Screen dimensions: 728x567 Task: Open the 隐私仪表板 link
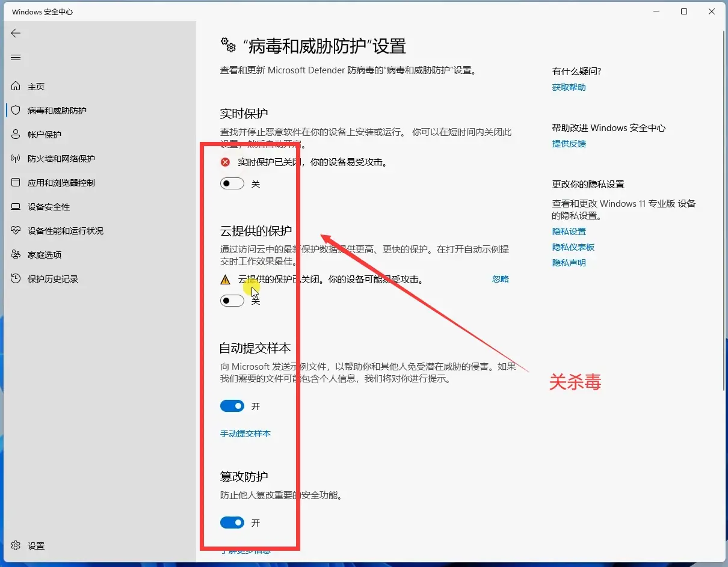[x=573, y=247]
